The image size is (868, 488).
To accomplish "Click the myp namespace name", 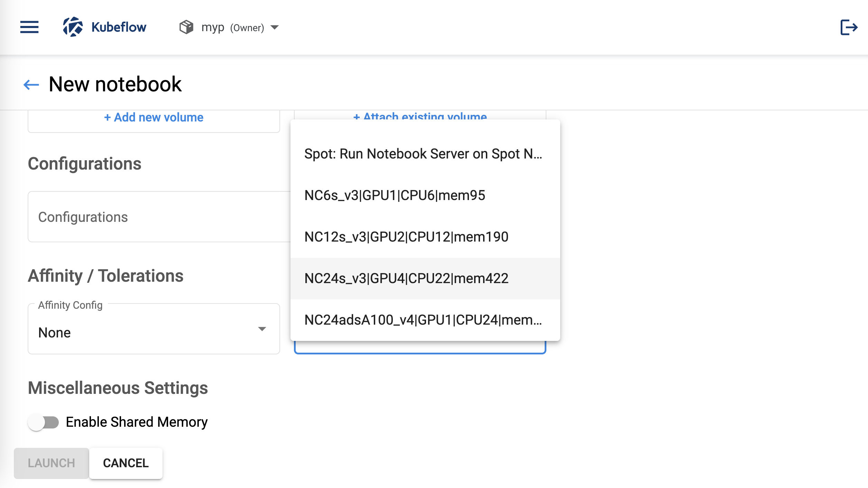I will click(213, 27).
